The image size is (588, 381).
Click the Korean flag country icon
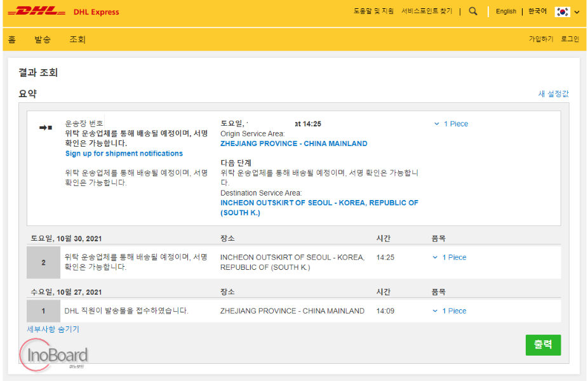coord(562,11)
